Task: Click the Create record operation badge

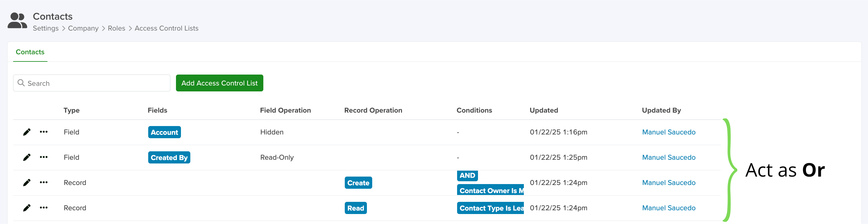Action: pos(358,183)
